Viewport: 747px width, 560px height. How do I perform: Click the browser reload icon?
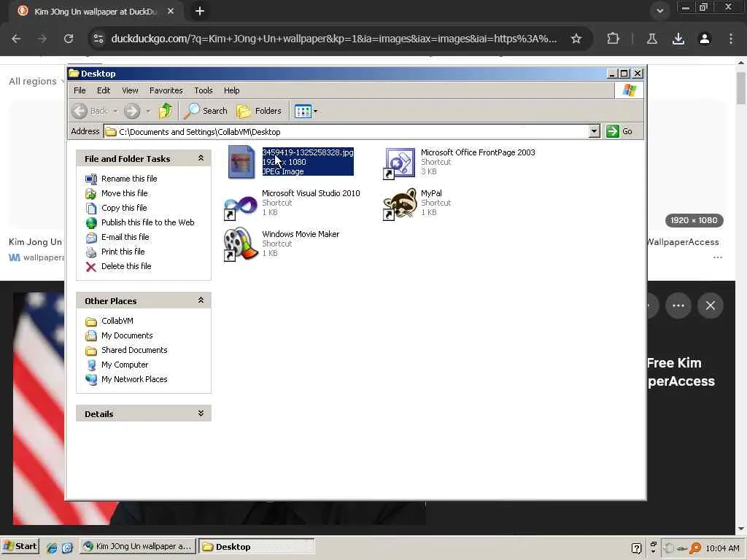point(69,39)
